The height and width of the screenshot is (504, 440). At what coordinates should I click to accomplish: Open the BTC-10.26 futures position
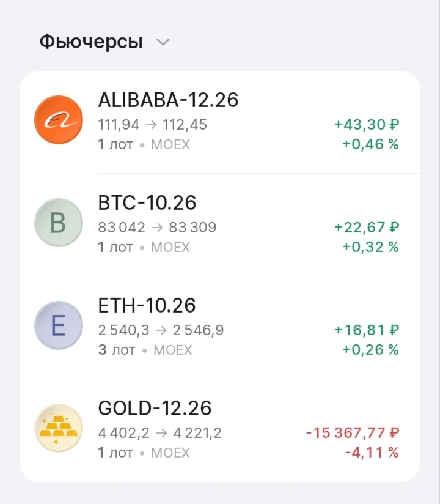click(x=219, y=224)
